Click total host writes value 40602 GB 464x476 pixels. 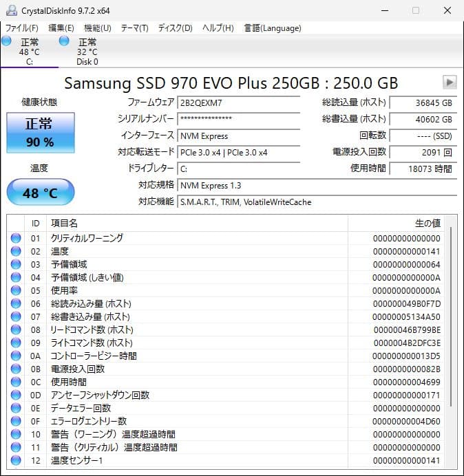423,119
